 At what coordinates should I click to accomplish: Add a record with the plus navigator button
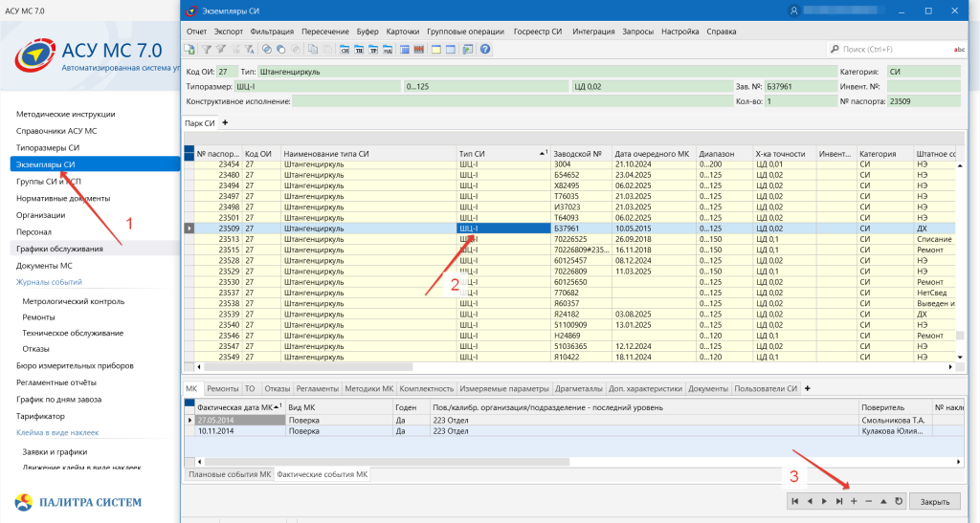[854, 501]
